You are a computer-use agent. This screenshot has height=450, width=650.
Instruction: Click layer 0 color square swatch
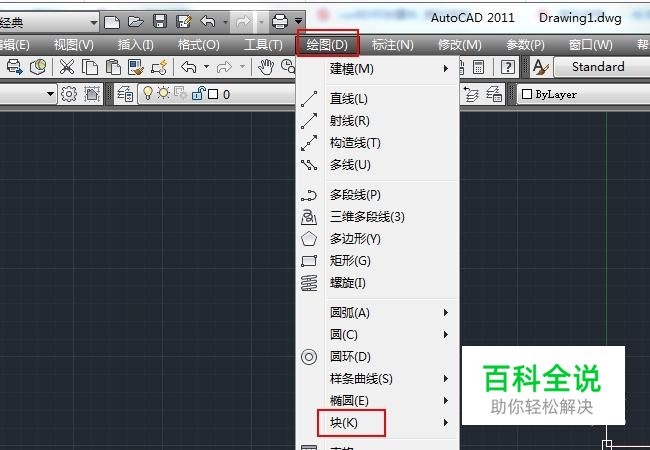pyautogui.click(x=213, y=94)
